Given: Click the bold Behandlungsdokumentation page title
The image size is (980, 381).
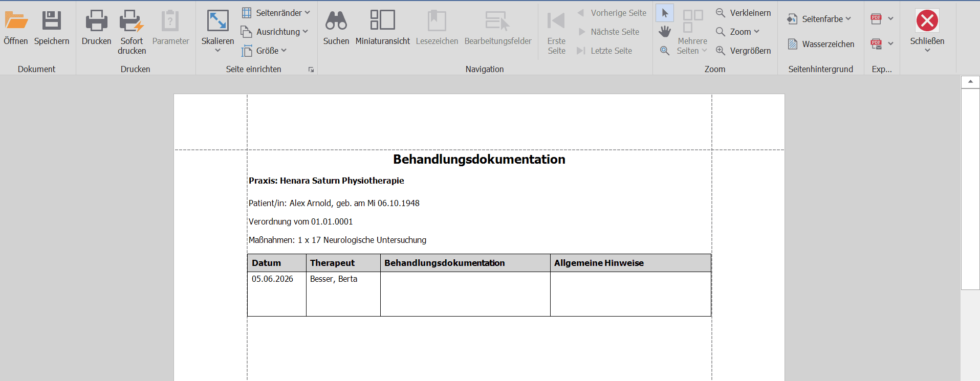Looking at the screenshot, I should coord(479,160).
